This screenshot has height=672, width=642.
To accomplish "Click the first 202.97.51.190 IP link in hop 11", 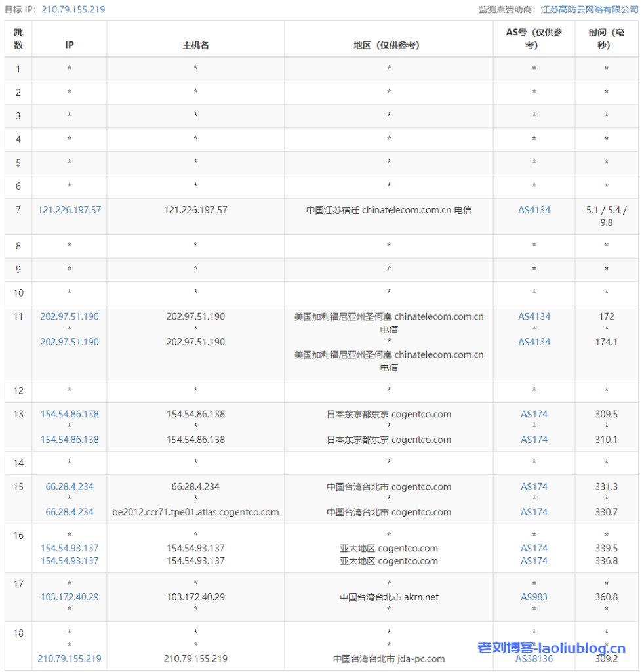I will pos(70,316).
